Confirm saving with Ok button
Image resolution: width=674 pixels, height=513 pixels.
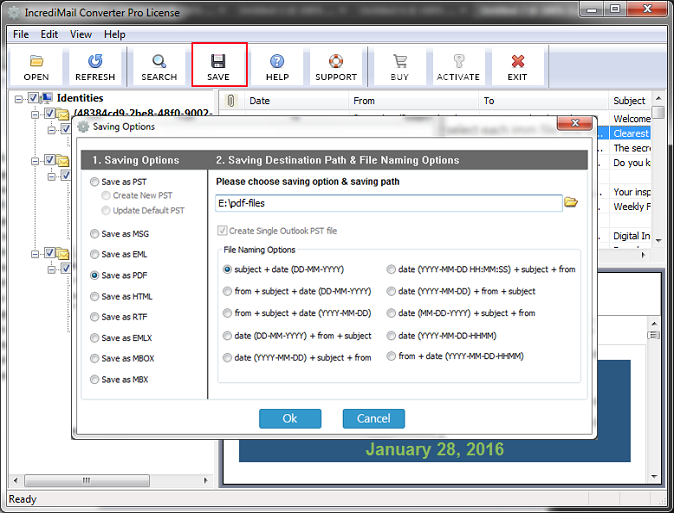pyautogui.click(x=290, y=418)
